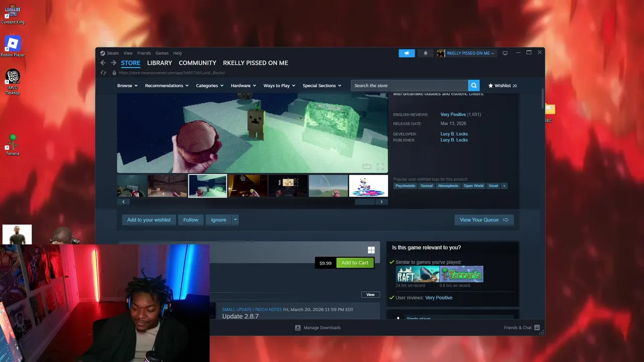Open the Raft similar-game banner
Screen dimensions: 644x362
(x=417, y=274)
